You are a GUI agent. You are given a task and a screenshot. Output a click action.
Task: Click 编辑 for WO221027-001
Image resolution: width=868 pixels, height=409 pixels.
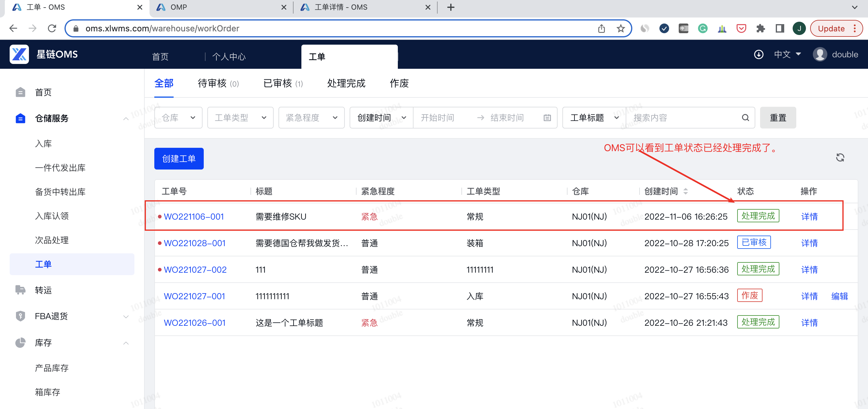[x=839, y=296]
